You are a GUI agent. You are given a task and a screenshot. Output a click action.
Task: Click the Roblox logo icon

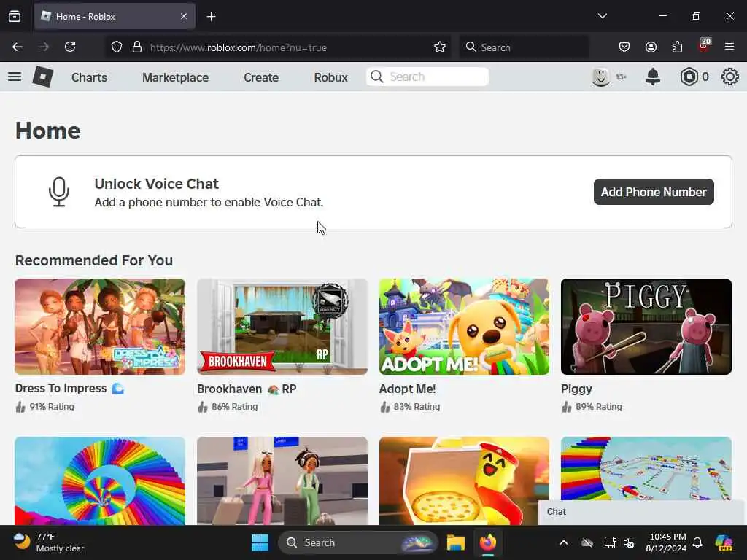[x=42, y=77]
